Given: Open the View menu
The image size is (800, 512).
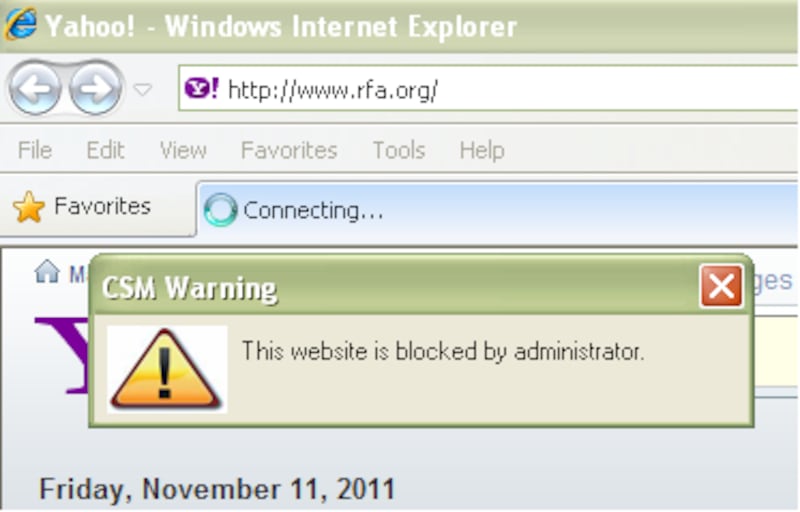Looking at the screenshot, I should click(x=183, y=150).
